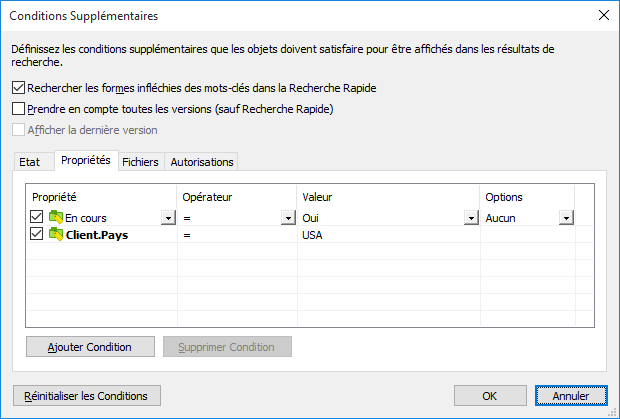
Task: Click the En cours property icon
Action: (x=56, y=218)
